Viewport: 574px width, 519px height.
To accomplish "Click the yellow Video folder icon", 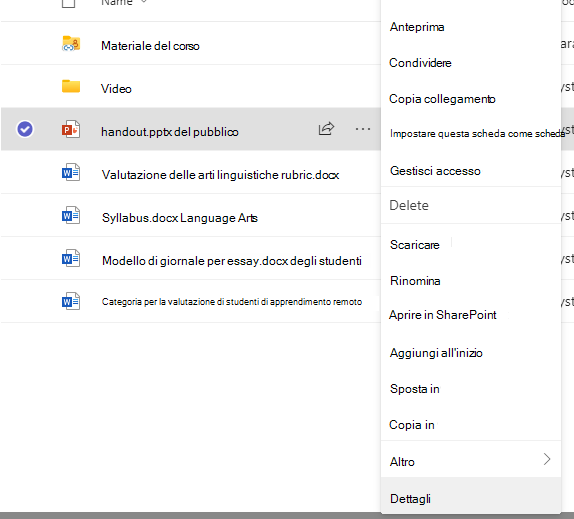I will pyautogui.click(x=71, y=86).
